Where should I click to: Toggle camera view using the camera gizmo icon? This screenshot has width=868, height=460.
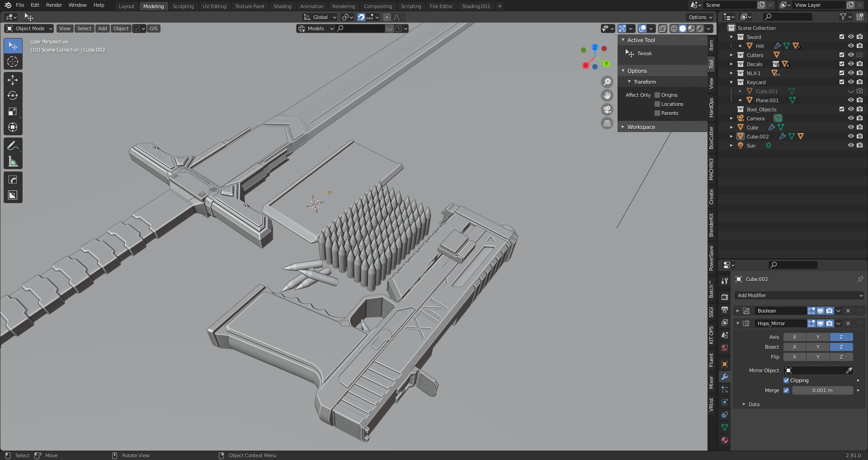pos(607,109)
